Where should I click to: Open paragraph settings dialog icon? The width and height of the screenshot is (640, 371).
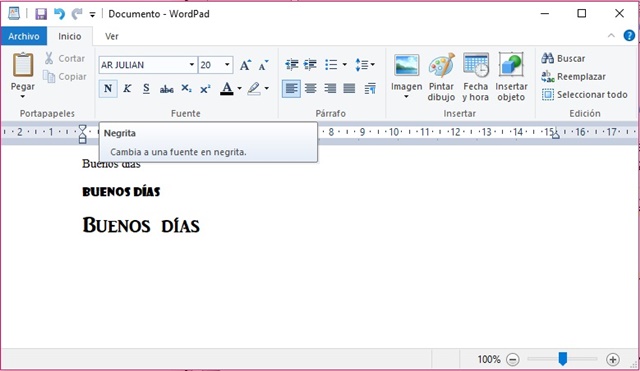(370, 89)
